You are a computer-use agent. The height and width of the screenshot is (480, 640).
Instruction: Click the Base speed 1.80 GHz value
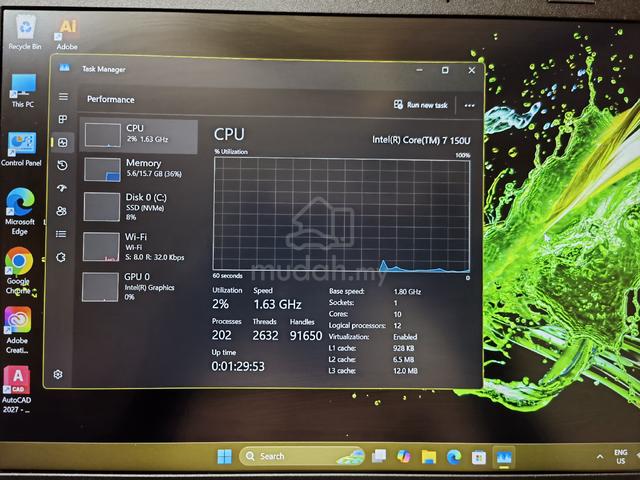coord(407,291)
